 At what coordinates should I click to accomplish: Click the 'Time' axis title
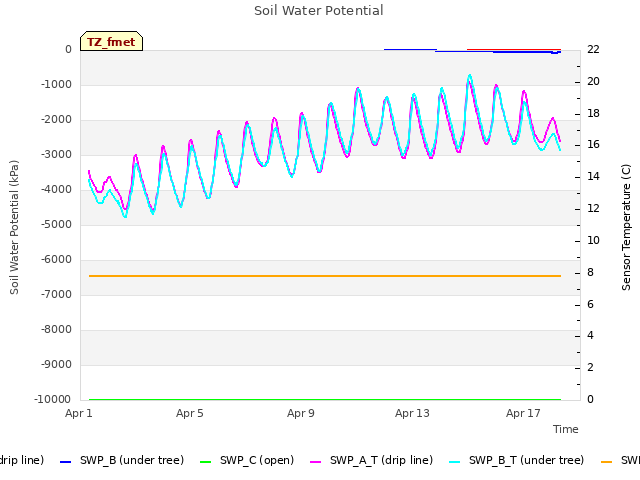566,429
